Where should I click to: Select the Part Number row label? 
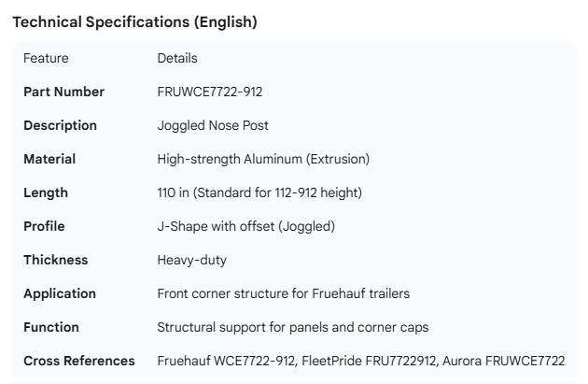63,92
